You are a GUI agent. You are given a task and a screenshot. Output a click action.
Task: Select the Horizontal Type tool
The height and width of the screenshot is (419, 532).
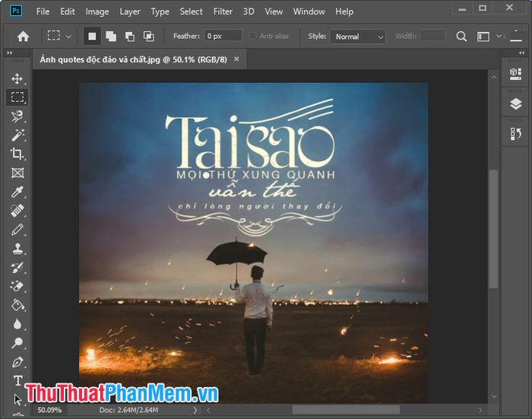click(17, 380)
